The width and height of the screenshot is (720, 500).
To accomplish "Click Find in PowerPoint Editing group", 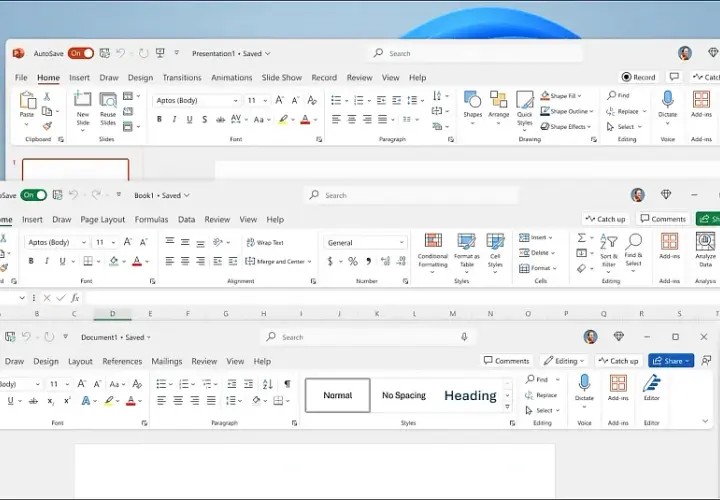I will 619,96.
